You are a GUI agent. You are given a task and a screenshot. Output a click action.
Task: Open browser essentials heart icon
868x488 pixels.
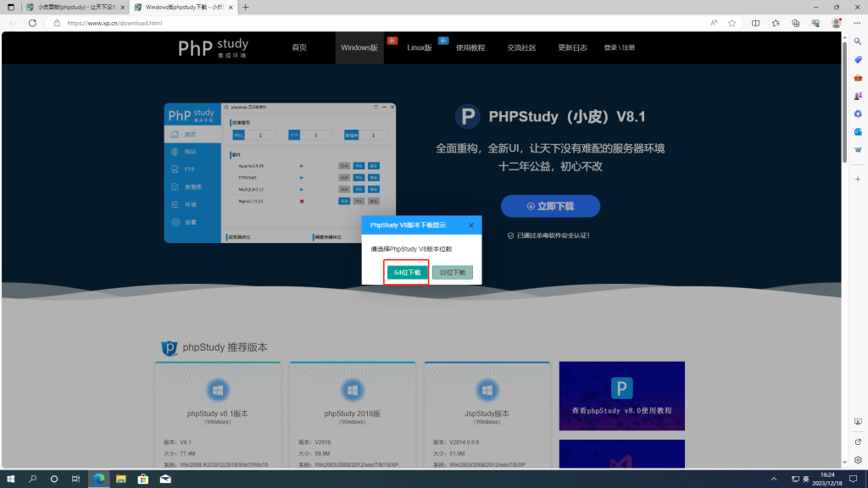point(815,23)
